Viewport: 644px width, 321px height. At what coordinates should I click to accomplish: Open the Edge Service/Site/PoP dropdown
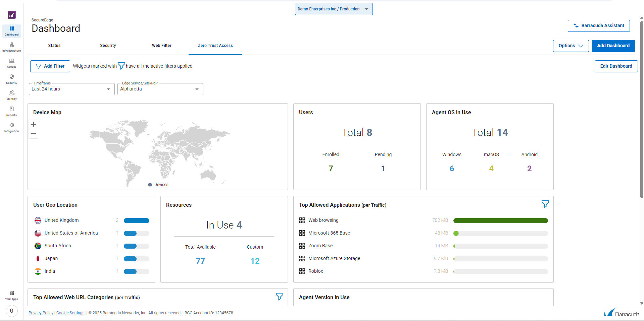click(160, 89)
